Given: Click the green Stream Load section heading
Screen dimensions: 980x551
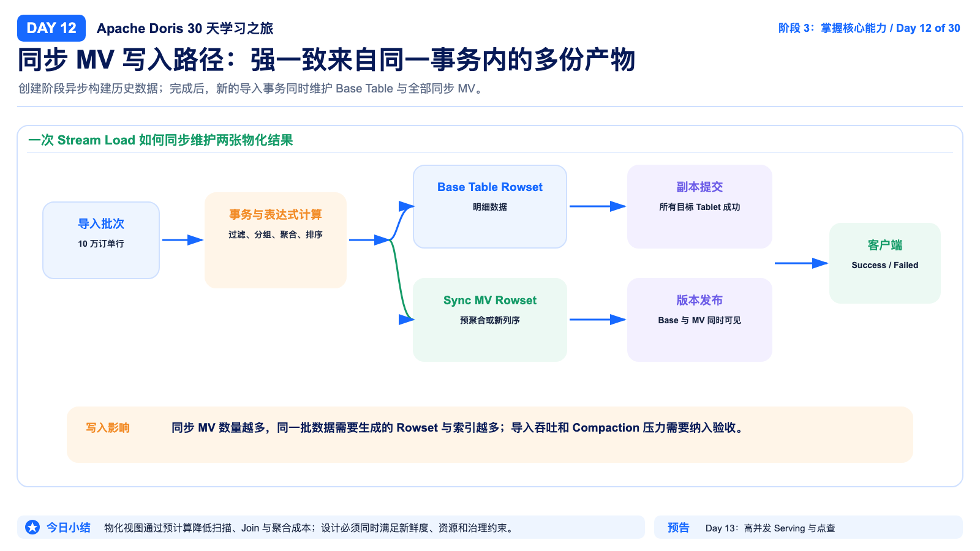Looking at the screenshot, I should pos(160,140).
